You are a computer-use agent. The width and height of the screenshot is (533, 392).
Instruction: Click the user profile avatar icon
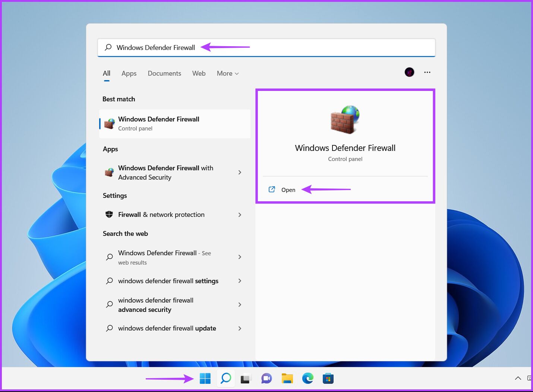[x=409, y=72]
